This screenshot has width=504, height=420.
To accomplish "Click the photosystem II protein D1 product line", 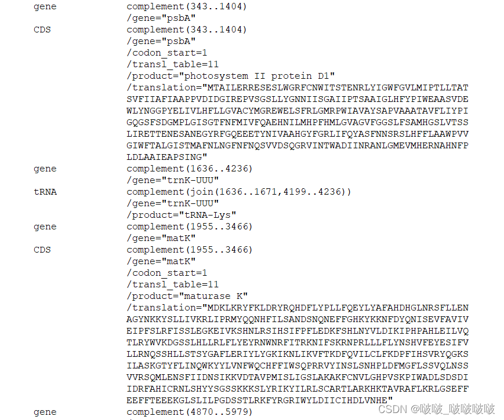I will 230,76.
